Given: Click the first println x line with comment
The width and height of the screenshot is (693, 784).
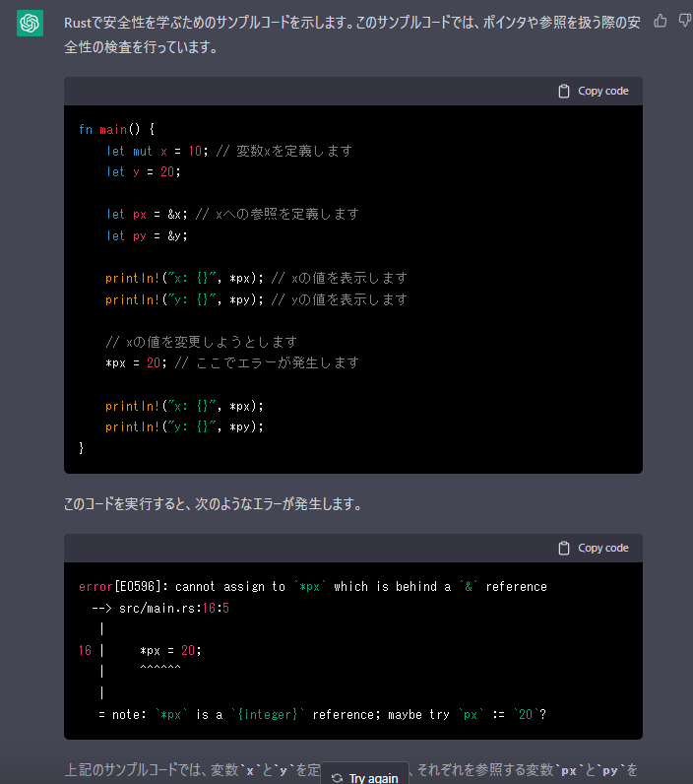Looking at the screenshot, I should click(x=256, y=278).
